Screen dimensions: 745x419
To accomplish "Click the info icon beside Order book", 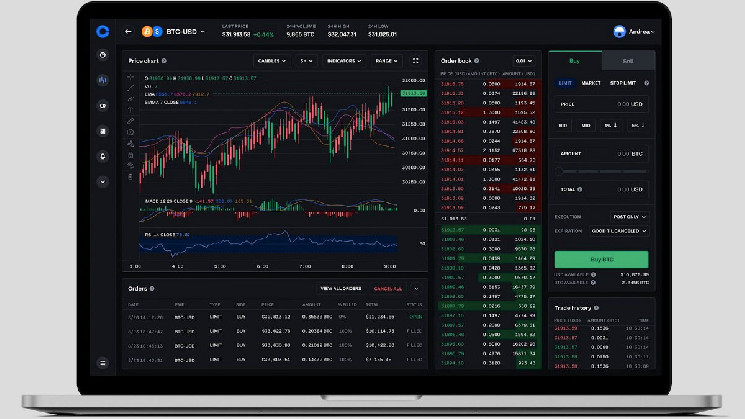I will coord(477,61).
